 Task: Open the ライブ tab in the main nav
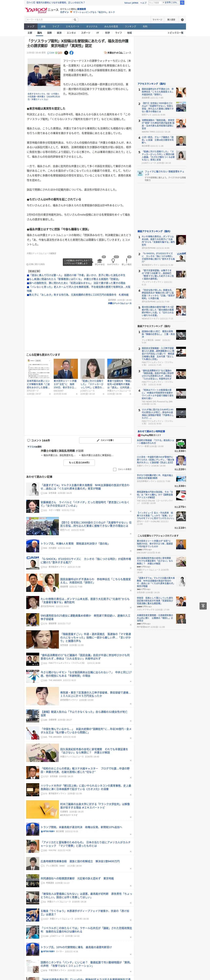[56, 27]
